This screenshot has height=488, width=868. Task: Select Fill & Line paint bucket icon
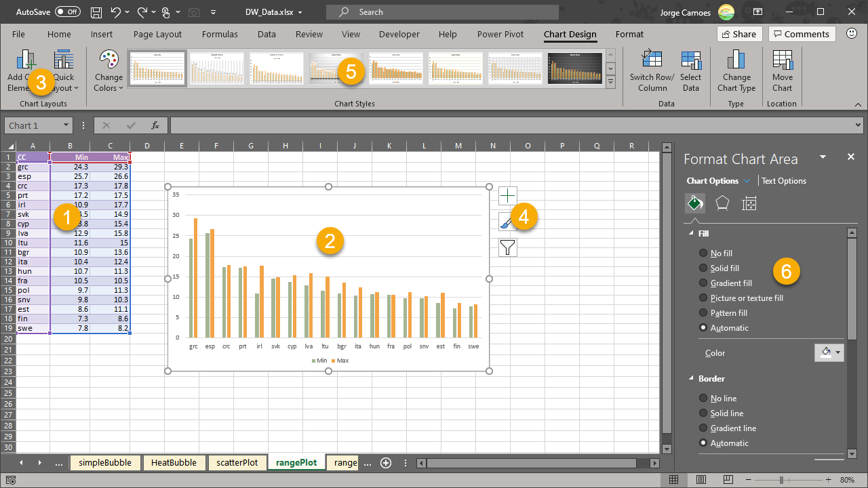tap(694, 203)
